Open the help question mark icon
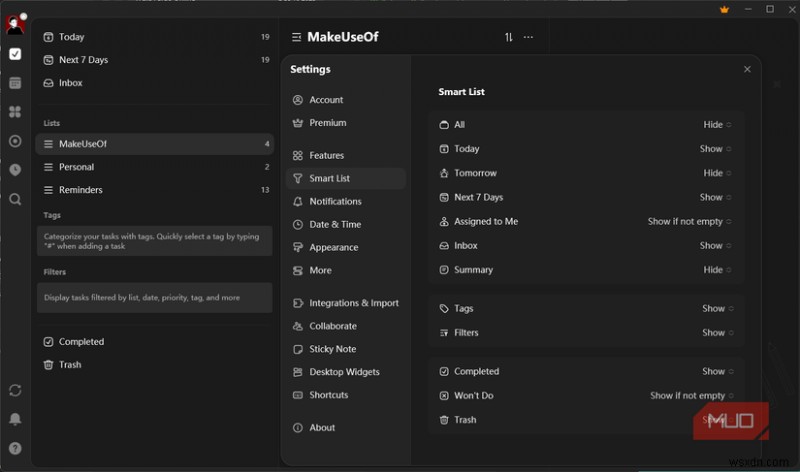This screenshot has width=800, height=472. pos(15,448)
